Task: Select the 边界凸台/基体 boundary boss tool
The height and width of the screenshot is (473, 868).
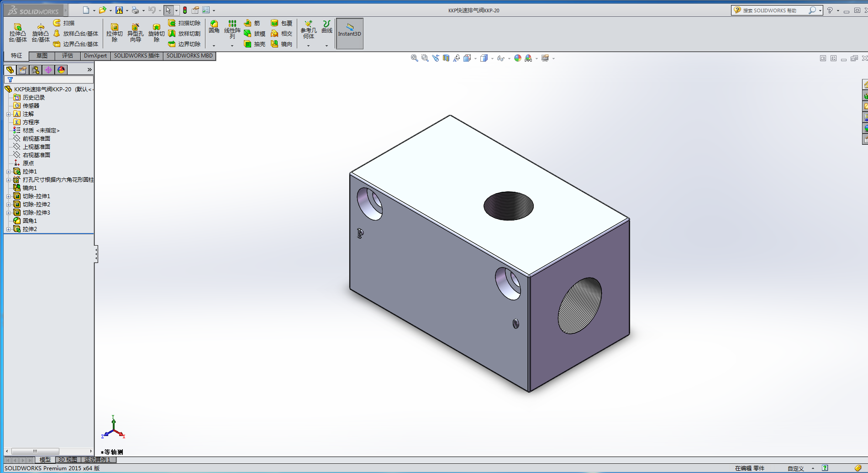Action: point(76,44)
